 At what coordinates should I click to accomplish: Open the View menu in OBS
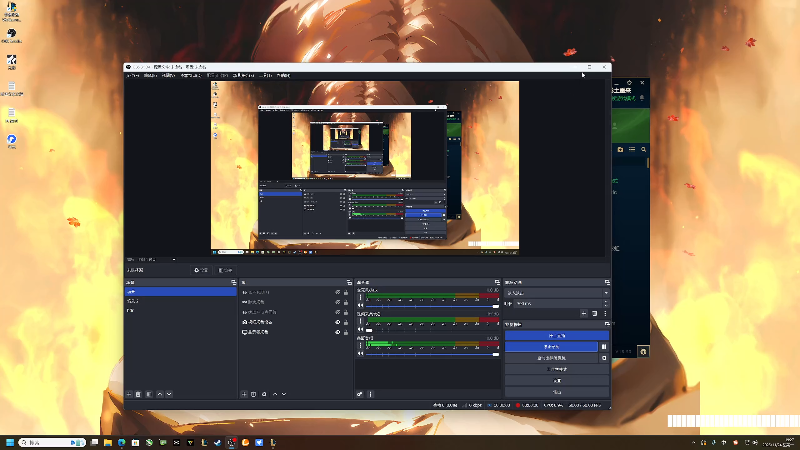[168, 76]
